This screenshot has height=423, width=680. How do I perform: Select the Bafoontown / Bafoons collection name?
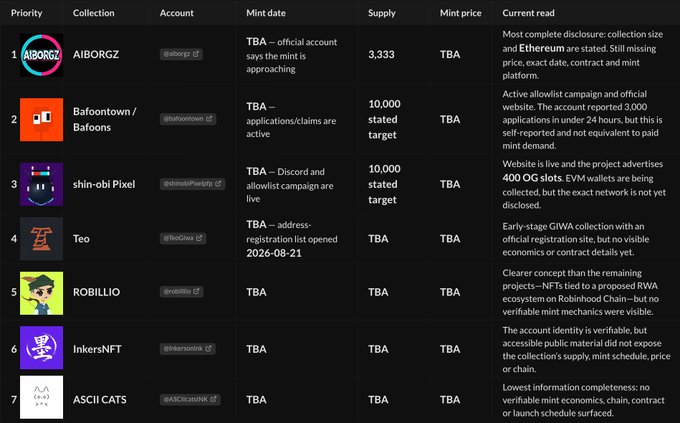coord(105,119)
